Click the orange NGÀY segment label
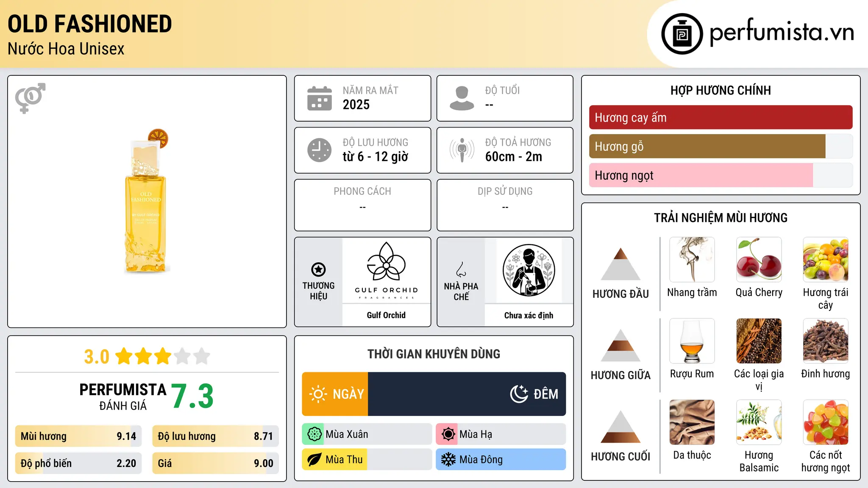Image resolution: width=868 pixels, height=488 pixels. (x=348, y=394)
